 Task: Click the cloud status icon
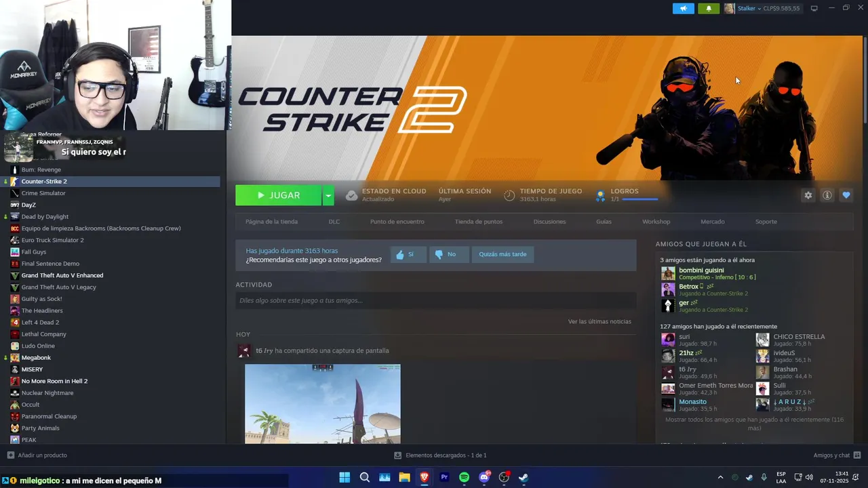click(351, 195)
